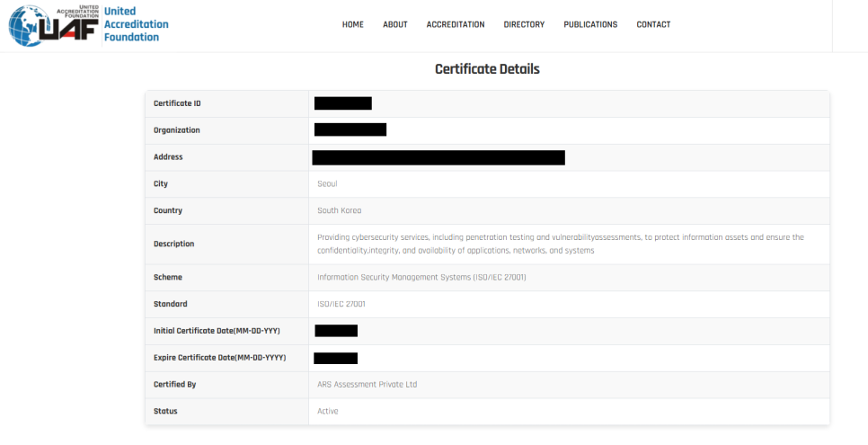Click ARS Assessment Private Ltd certifier
Image resolution: width=868 pixels, height=445 pixels.
tap(367, 385)
